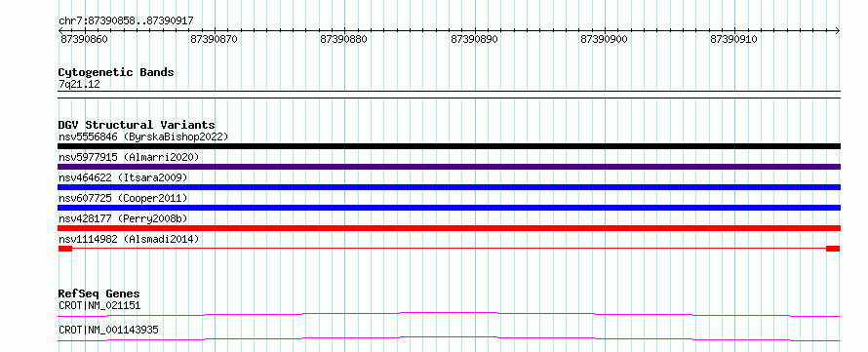Click ruler position 87390870
This screenshot has height=352, width=868.
click(x=214, y=39)
